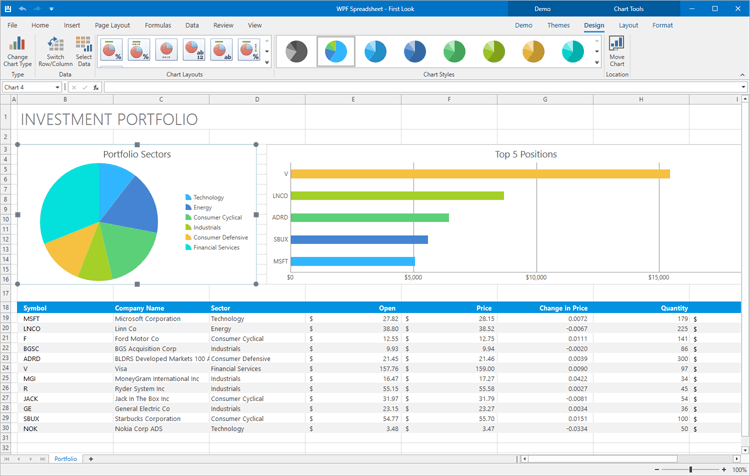Screen dimensions: 750x476
Task: Click the insert function (fx) icon
Action: pos(96,87)
